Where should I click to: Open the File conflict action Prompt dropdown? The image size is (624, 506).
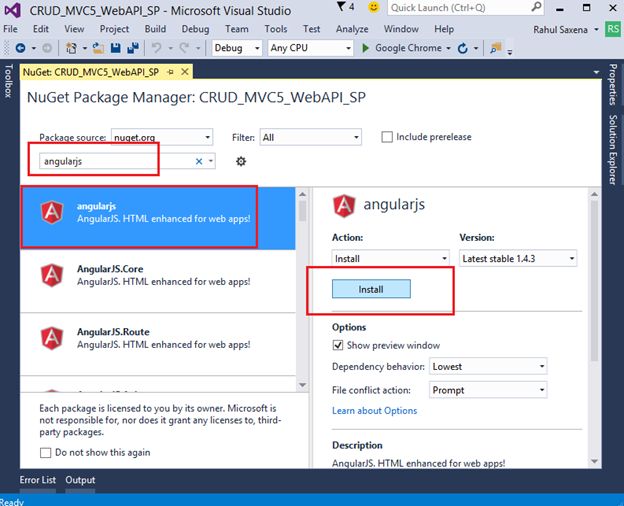[x=488, y=390]
